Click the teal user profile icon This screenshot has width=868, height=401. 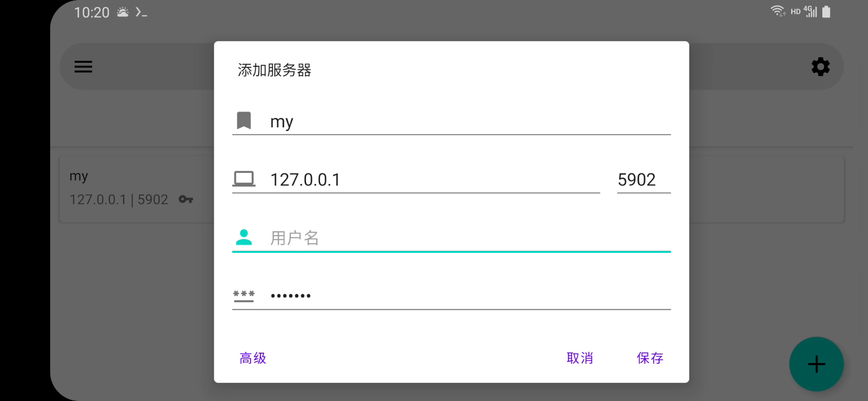pos(244,237)
